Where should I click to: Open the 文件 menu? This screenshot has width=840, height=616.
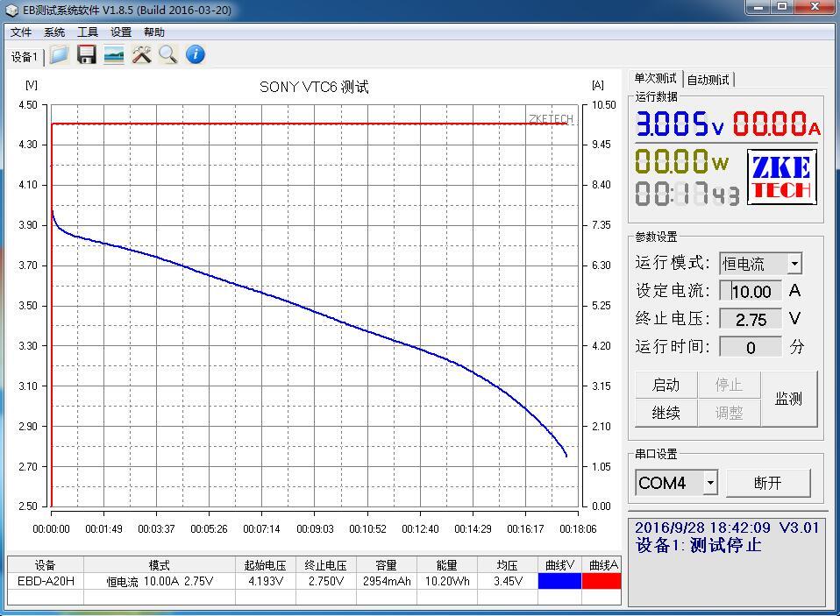21,32
